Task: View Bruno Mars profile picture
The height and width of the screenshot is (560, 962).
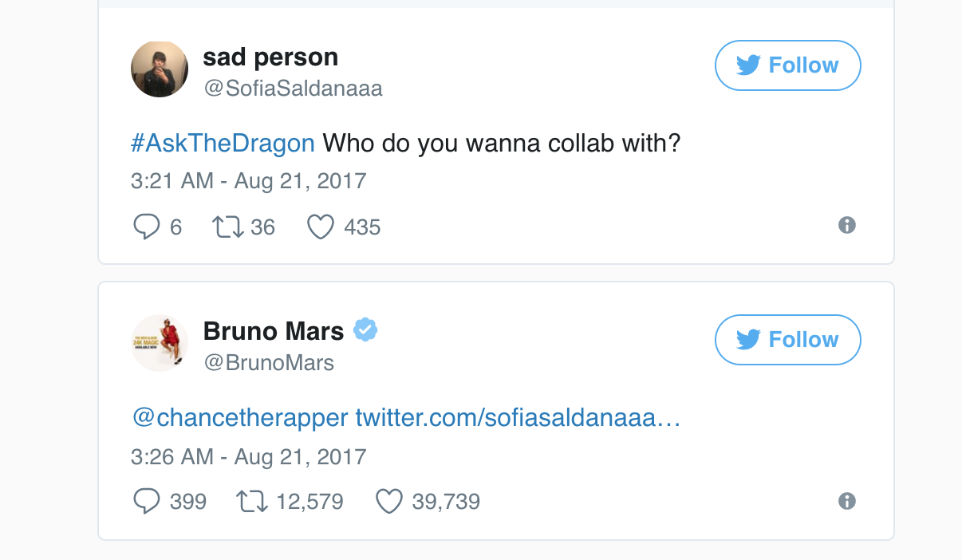Action: tap(160, 343)
